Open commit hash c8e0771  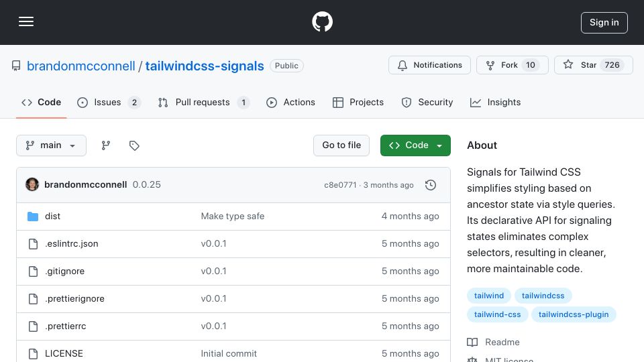(x=340, y=185)
